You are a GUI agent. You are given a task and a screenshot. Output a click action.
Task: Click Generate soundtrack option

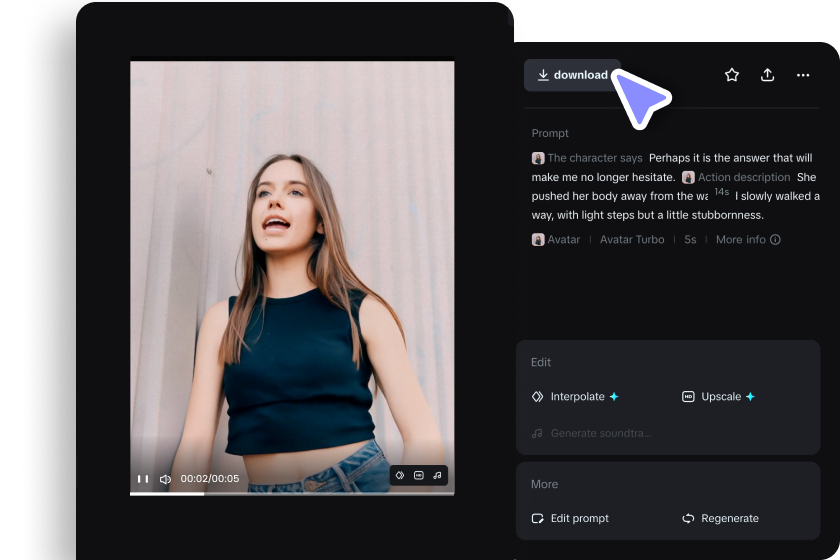click(591, 433)
